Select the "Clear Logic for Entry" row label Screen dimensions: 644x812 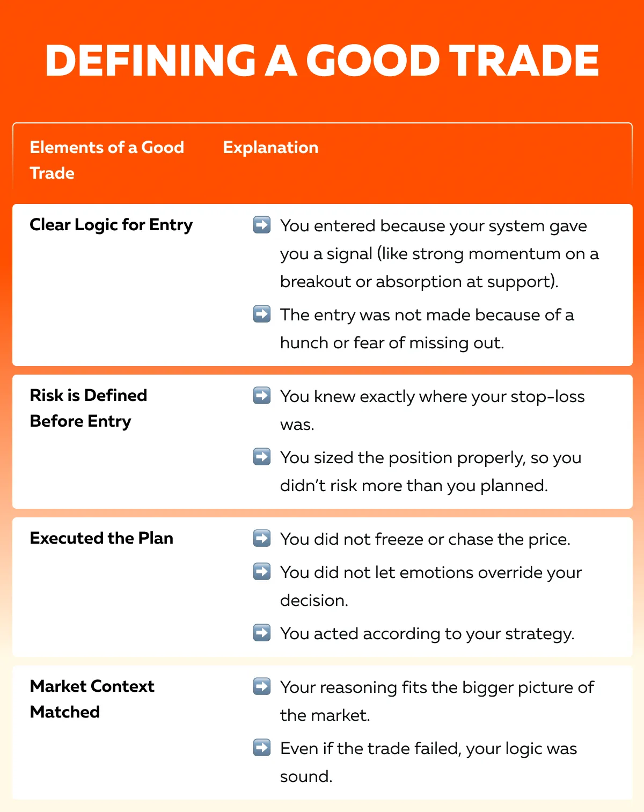point(111,225)
